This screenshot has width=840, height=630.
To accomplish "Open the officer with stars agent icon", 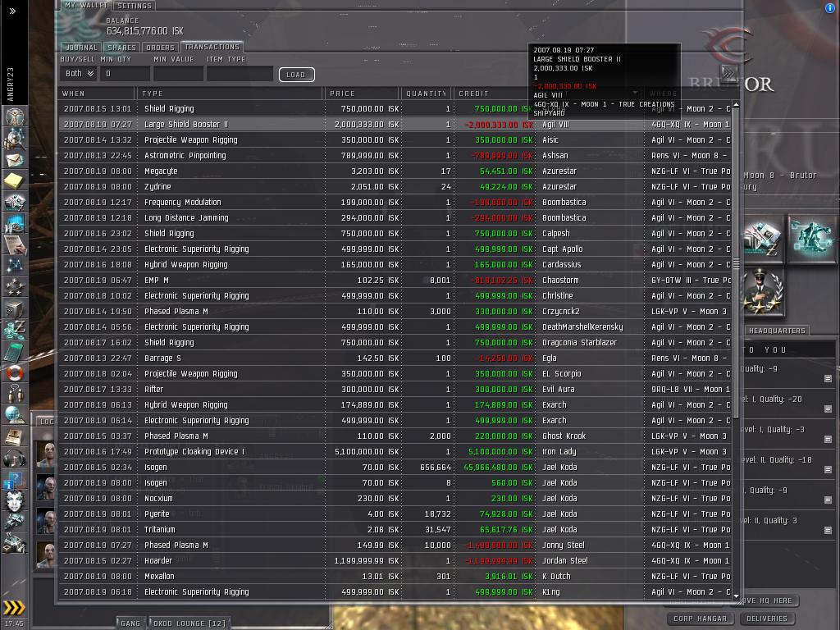I will tap(764, 292).
